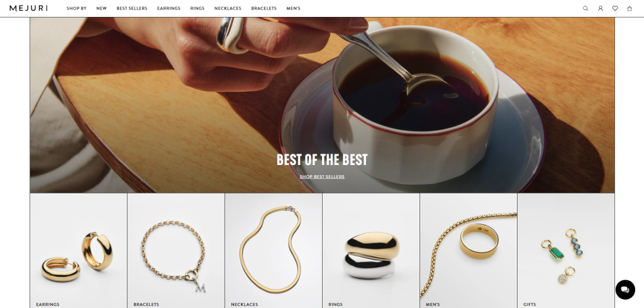The image size is (644, 308).
Task: Open the gold hoop Earrings tile
Action: click(x=79, y=251)
